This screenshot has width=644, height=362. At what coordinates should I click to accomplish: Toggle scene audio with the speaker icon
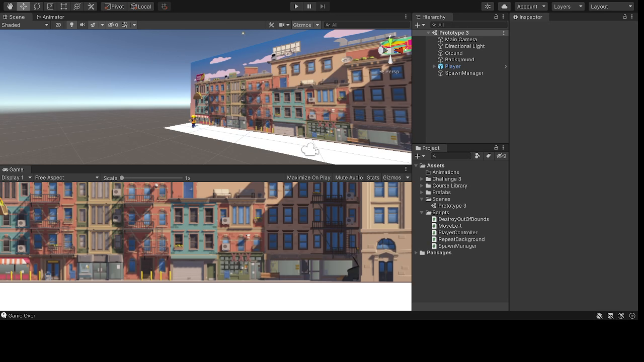[x=83, y=25]
